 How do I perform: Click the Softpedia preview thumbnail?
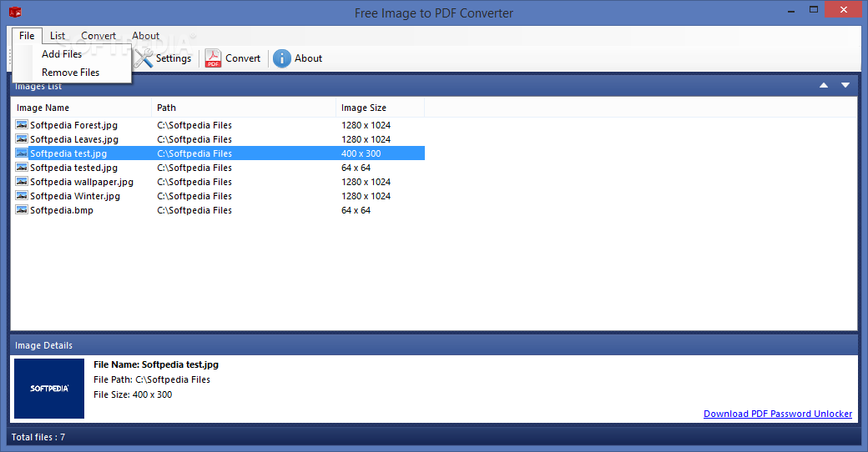(x=49, y=389)
